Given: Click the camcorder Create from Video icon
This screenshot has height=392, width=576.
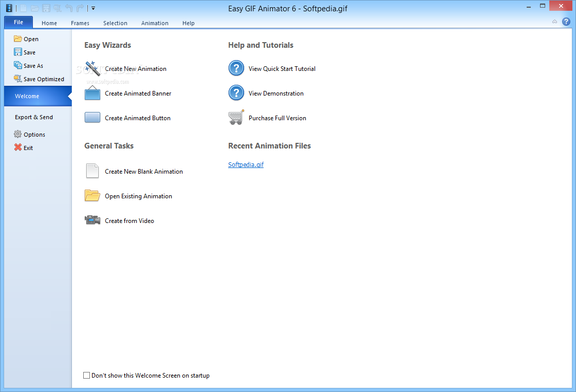Looking at the screenshot, I should click(x=92, y=220).
